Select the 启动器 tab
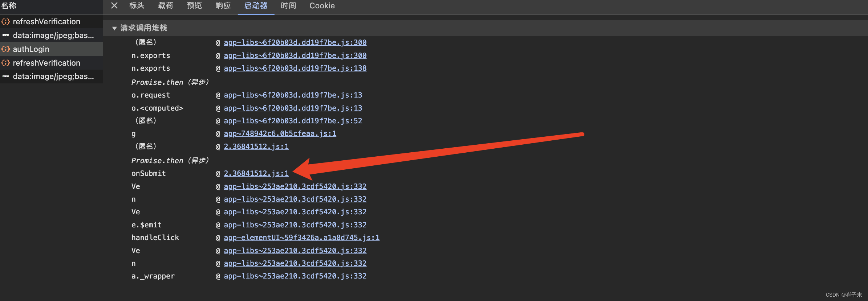 pos(256,5)
